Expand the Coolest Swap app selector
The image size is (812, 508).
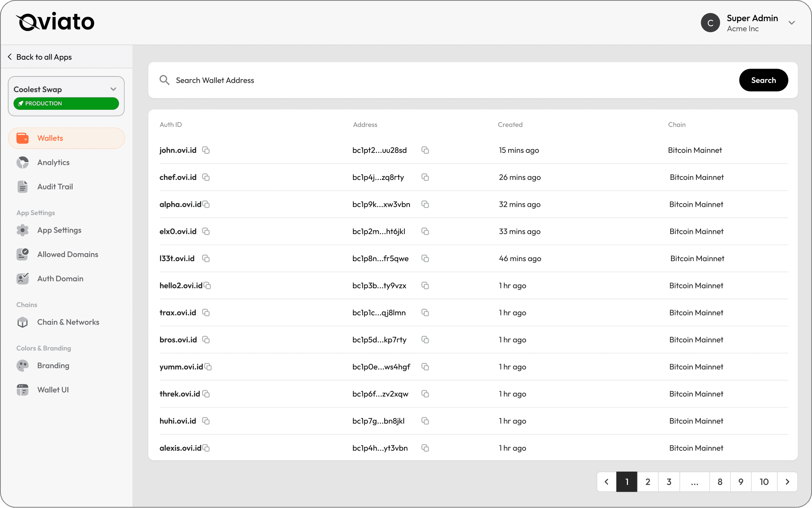point(113,89)
